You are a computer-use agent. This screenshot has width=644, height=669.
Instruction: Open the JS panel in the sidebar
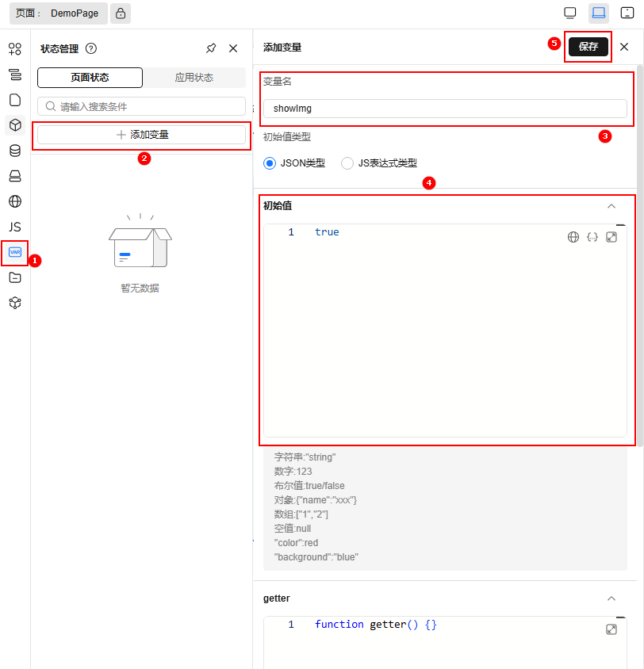click(15, 227)
